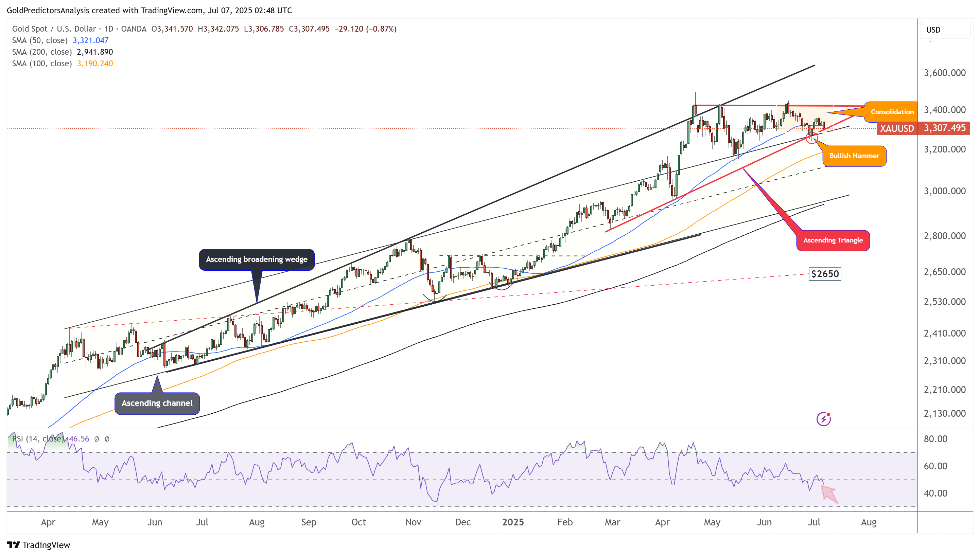Click the second Ø symbol beside the RSI value
This screenshot has width=980, height=557.
point(107,439)
